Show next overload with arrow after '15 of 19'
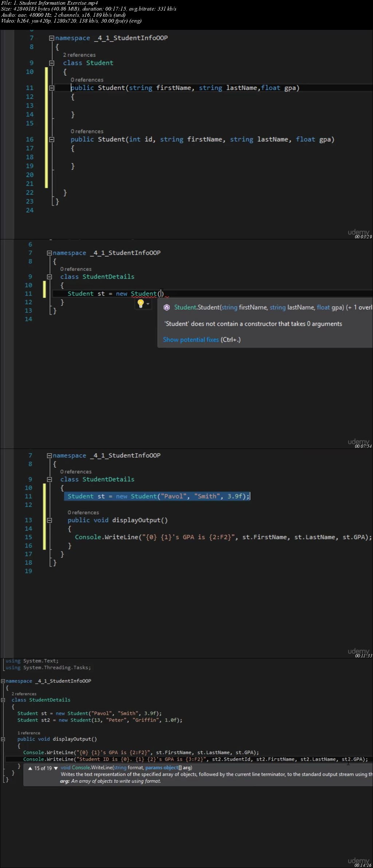The height and width of the screenshot is (868, 373). (56, 768)
